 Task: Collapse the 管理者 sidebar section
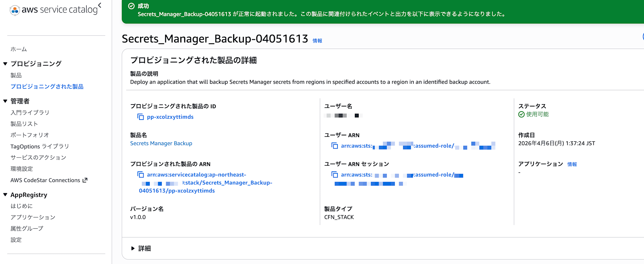tap(5, 101)
